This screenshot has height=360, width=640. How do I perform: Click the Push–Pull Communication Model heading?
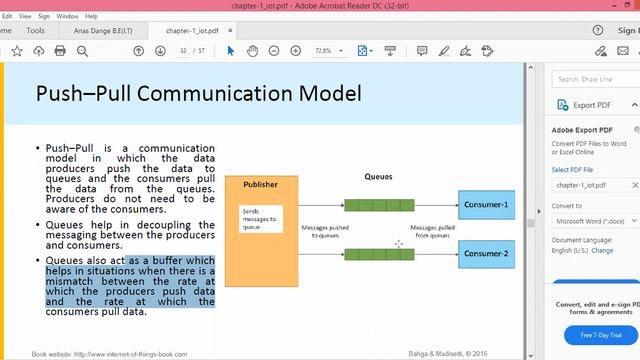[199, 93]
